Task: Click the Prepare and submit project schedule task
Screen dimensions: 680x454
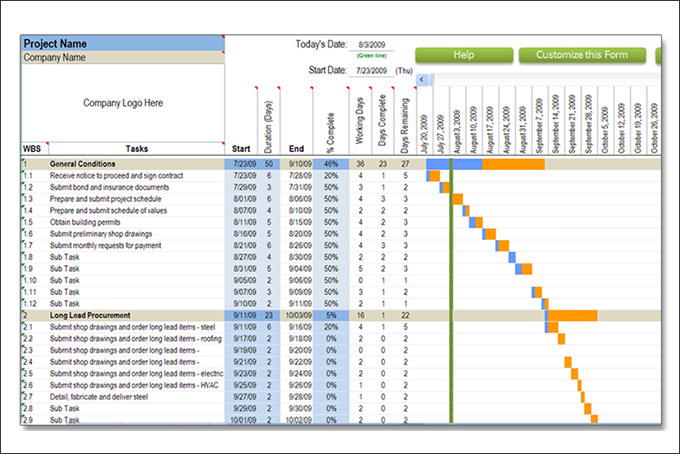Action: 104,198
